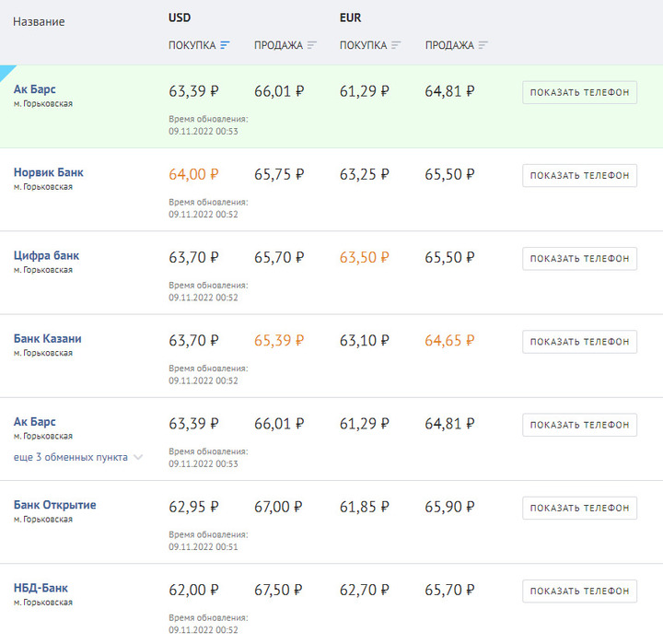
Task: Show phone for НБД-Банк
Action: point(580,591)
